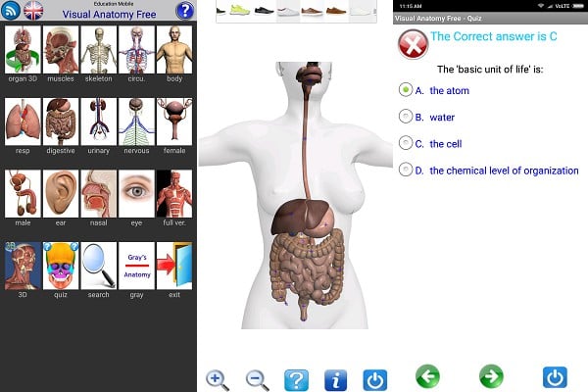588x392 pixels.
Task: Open the blue question mark help button
Action: pos(297,380)
